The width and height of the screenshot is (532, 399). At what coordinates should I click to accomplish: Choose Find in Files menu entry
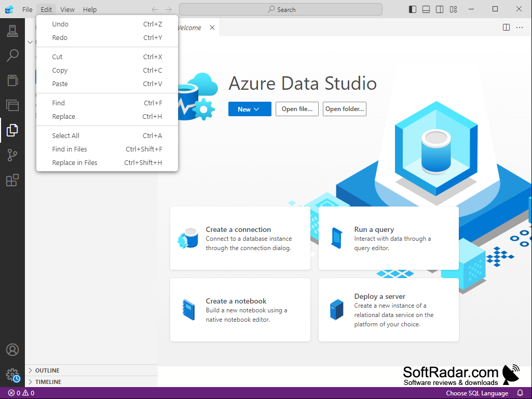[x=107, y=149]
